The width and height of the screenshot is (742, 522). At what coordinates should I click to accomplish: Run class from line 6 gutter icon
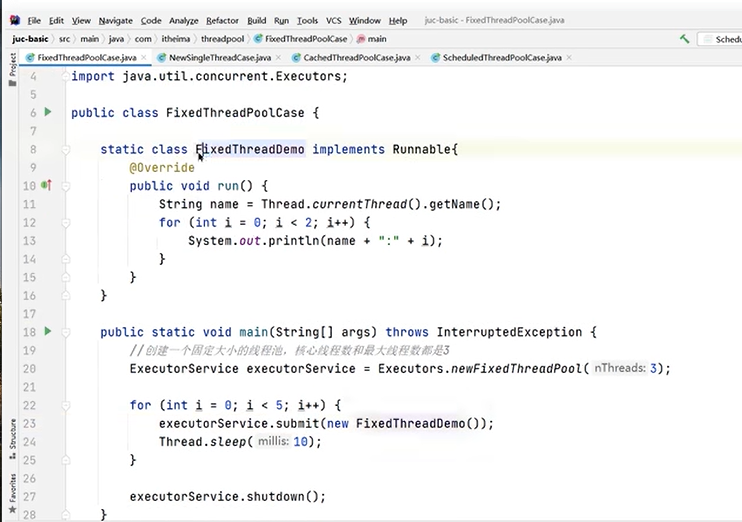(x=48, y=112)
